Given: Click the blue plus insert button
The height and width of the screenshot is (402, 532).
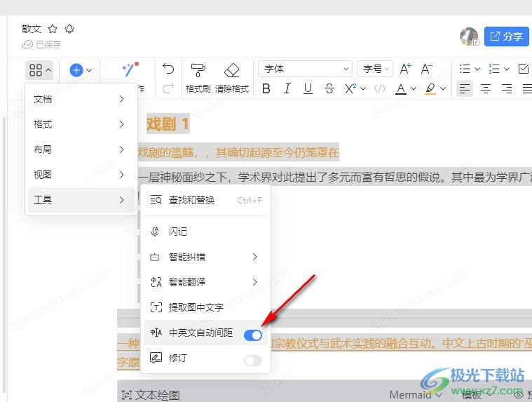Looking at the screenshot, I should click(x=76, y=70).
